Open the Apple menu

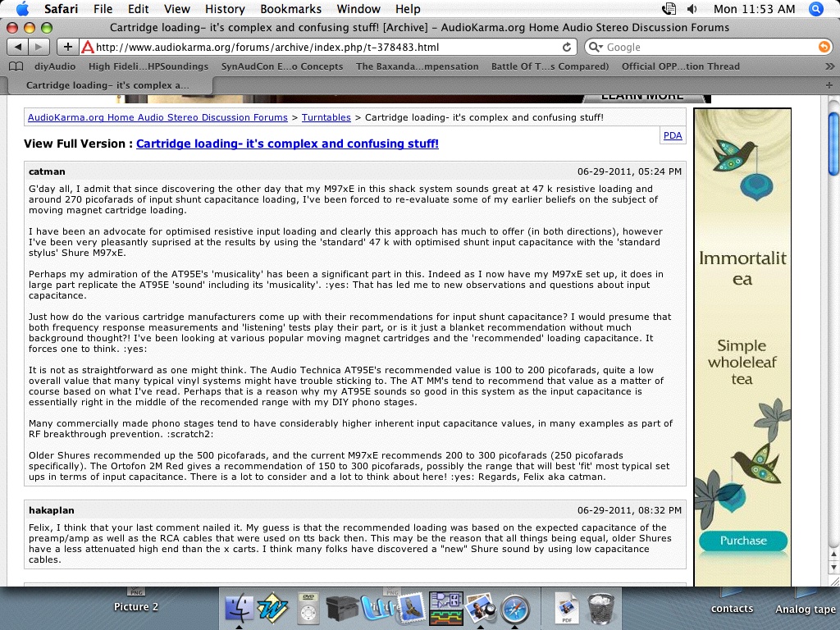coord(22,8)
